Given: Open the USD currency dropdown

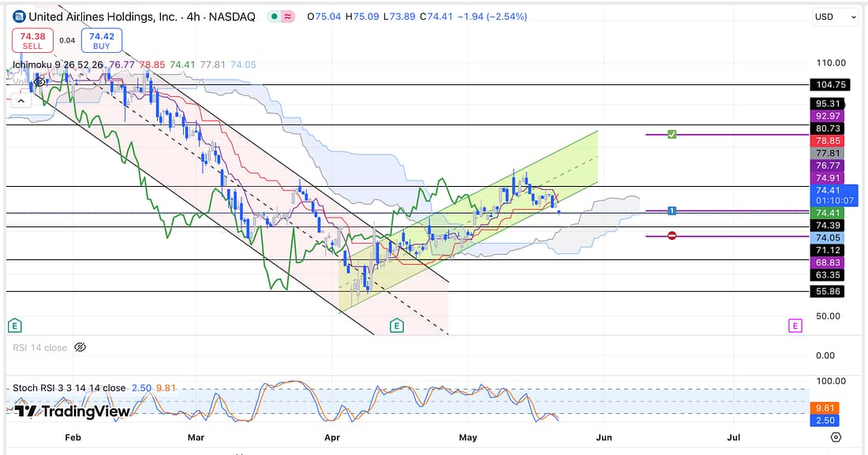Looking at the screenshot, I should click(x=835, y=17).
